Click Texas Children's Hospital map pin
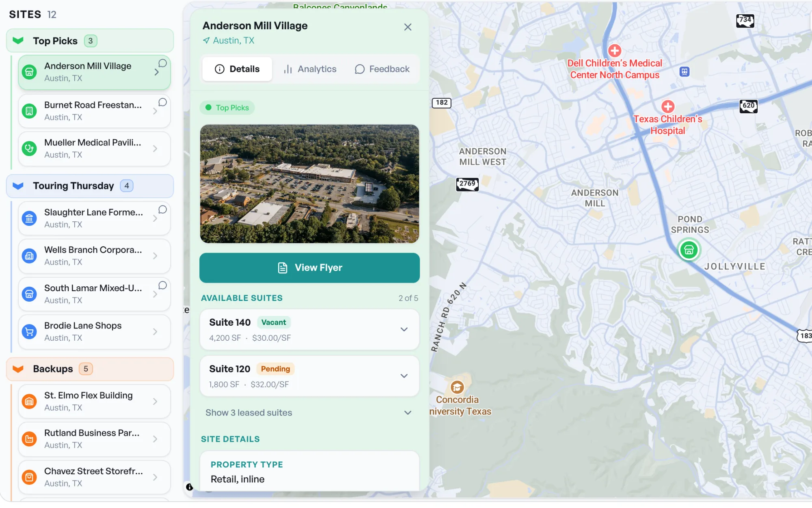Screen dimensions: 812x508 pyautogui.click(x=668, y=106)
